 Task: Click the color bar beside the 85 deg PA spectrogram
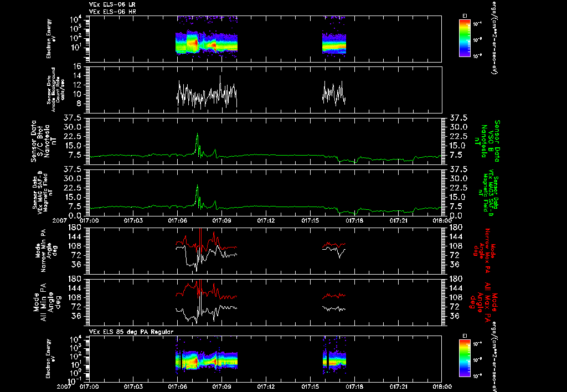tap(465, 358)
